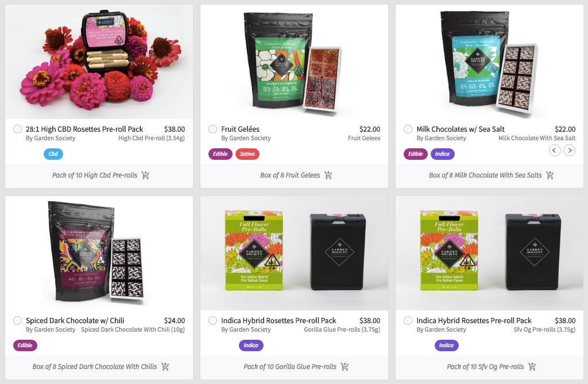Open info circle beside Milk Chocolates w/ Sea Salt
Viewport: 588px width, 384px height.
(x=408, y=129)
